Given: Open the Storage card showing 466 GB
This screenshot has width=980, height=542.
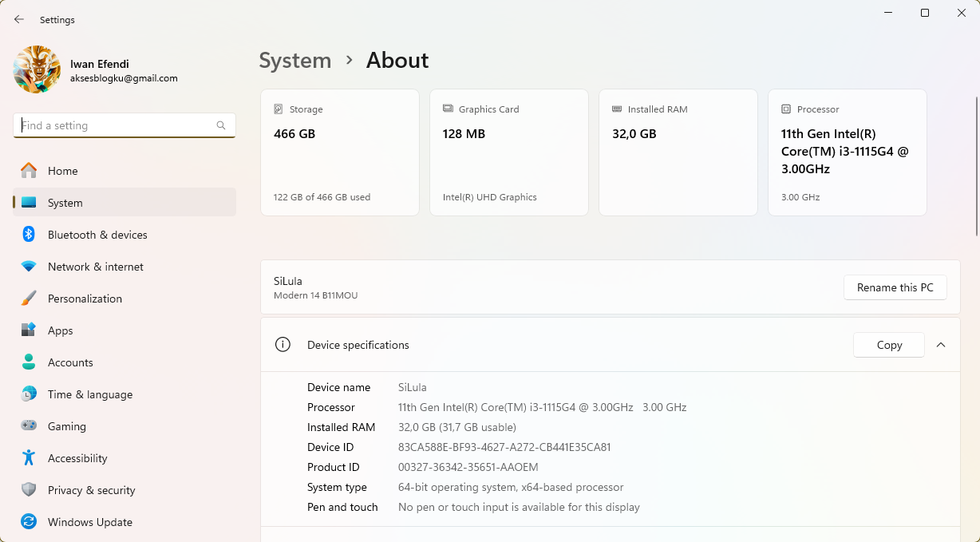Looking at the screenshot, I should pyautogui.click(x=340, y=152).
